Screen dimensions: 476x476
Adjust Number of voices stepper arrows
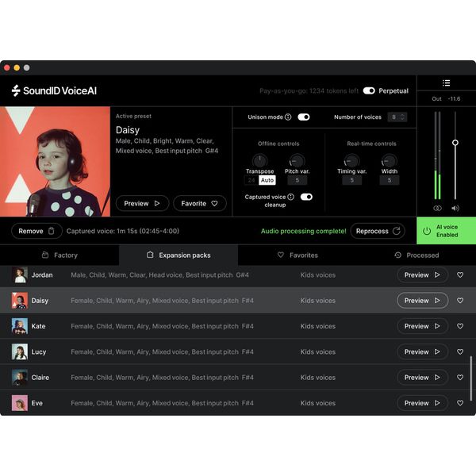coord(402,117)
